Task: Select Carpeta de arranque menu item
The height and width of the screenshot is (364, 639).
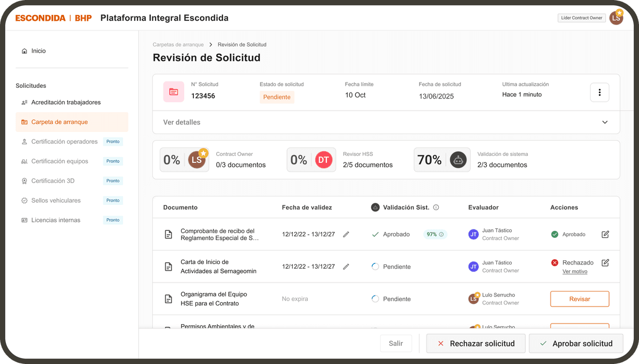Action: coord(59,122)
